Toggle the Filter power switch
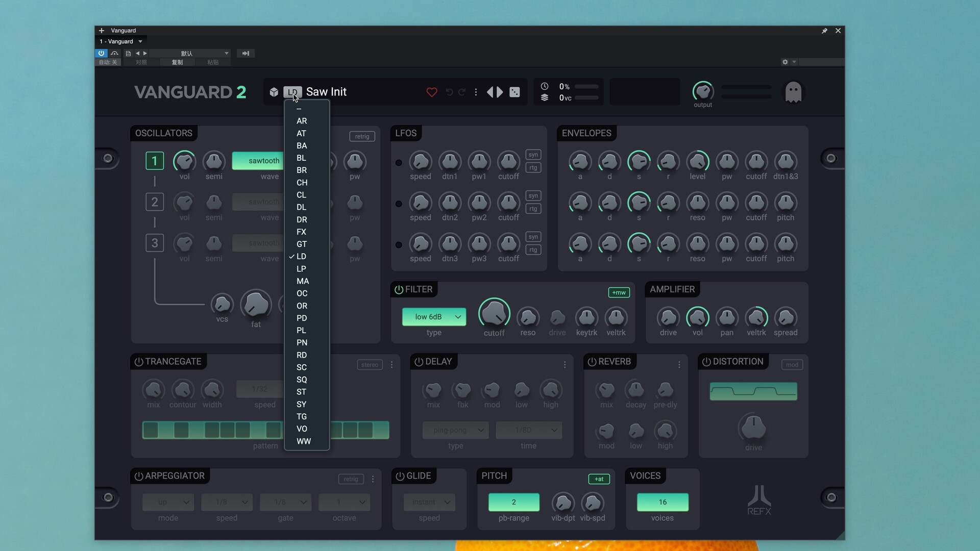The image size is (980, 551). coord(399,289)
